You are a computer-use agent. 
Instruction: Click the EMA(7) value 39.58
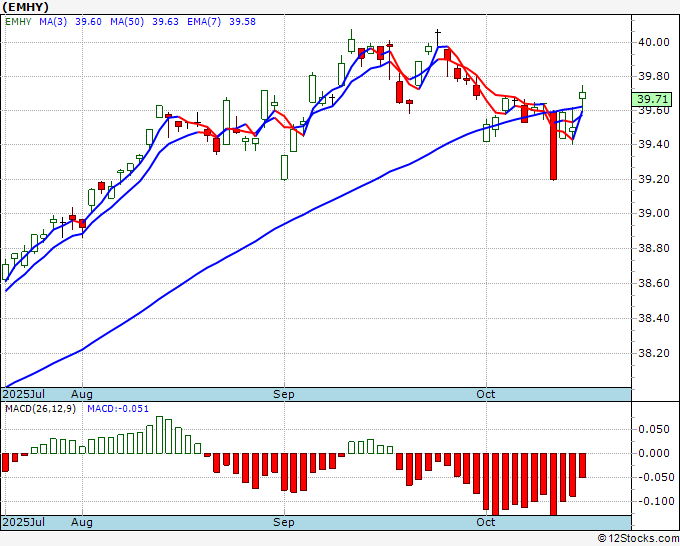242,22
